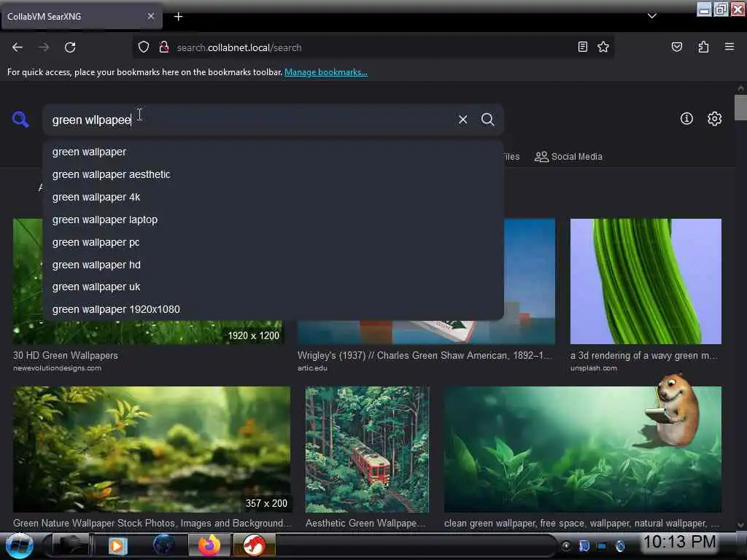Submit search with the magnifier button
Screen dimensions: 747x560
pos(487,120)
